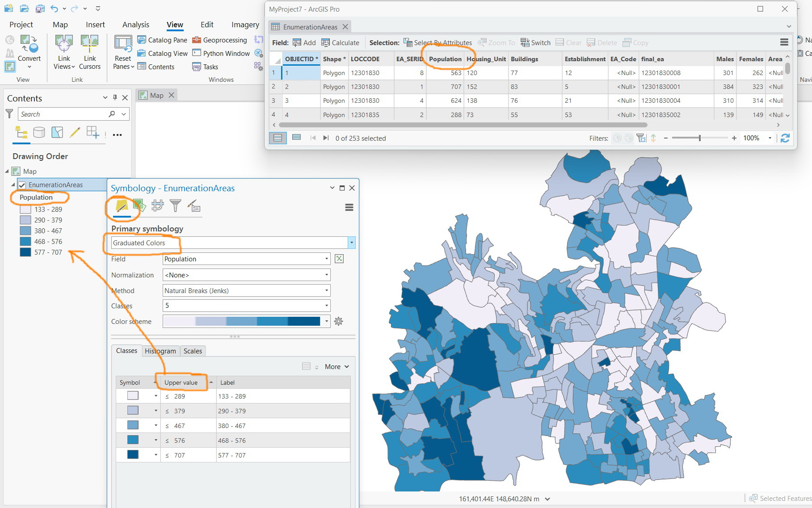Expand the More menu in Classes

click(337, 366)
